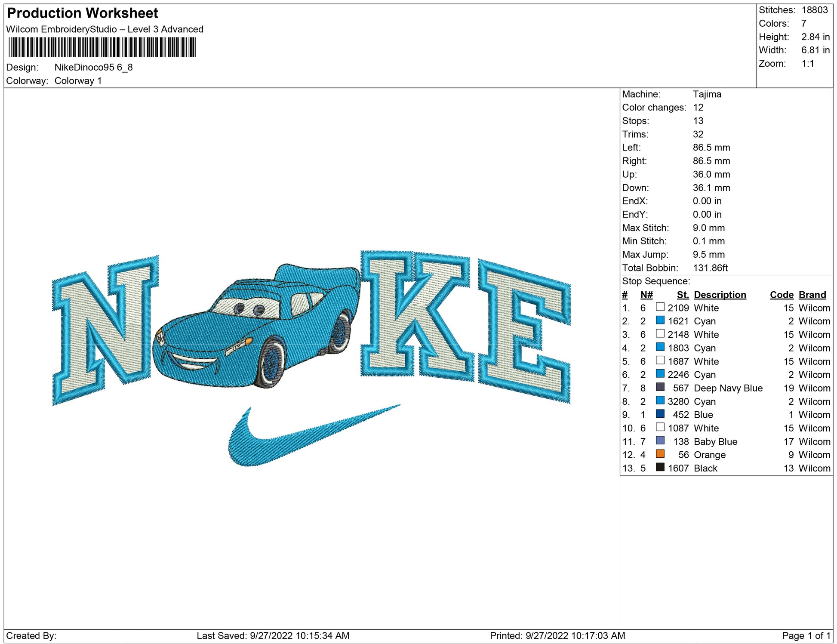Click the black color swatch in row 13
The width and height of the screenshot is (837, 644).
660,467
